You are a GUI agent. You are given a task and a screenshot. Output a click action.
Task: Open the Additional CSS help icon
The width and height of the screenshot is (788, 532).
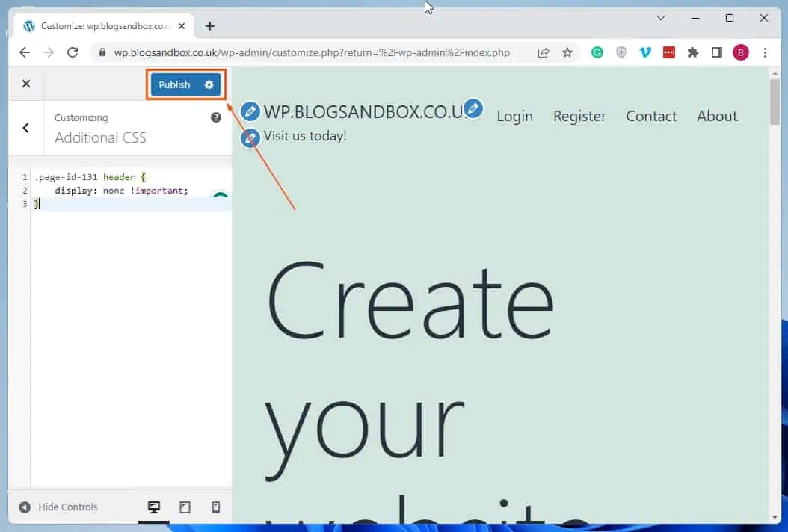pos(215,117)
